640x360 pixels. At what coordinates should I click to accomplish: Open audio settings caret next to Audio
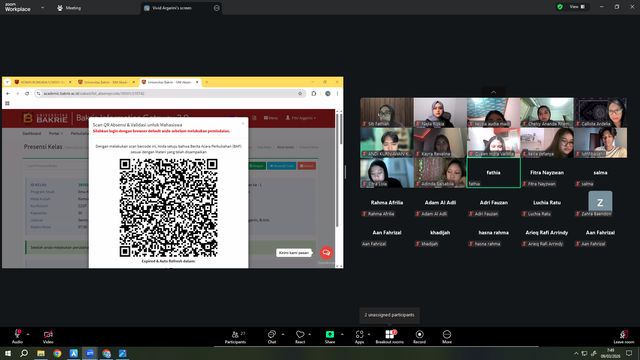pyautogui.click(x=28, y=334)
